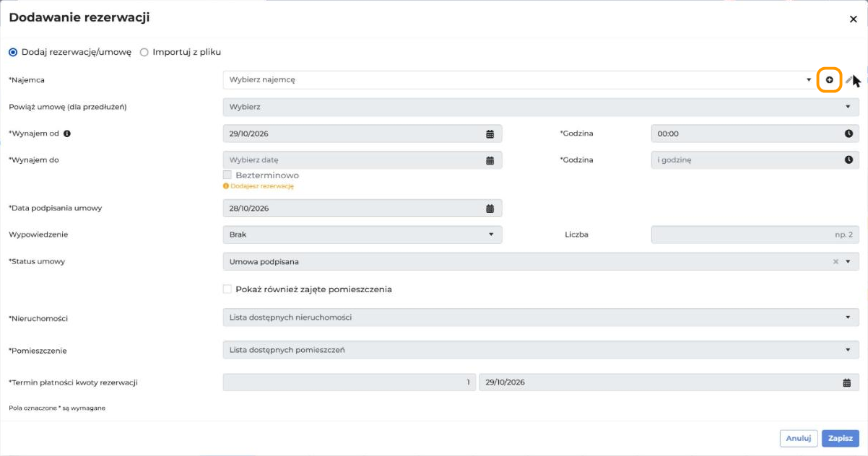Click info icon next to Wynajem od

(66, 133)
